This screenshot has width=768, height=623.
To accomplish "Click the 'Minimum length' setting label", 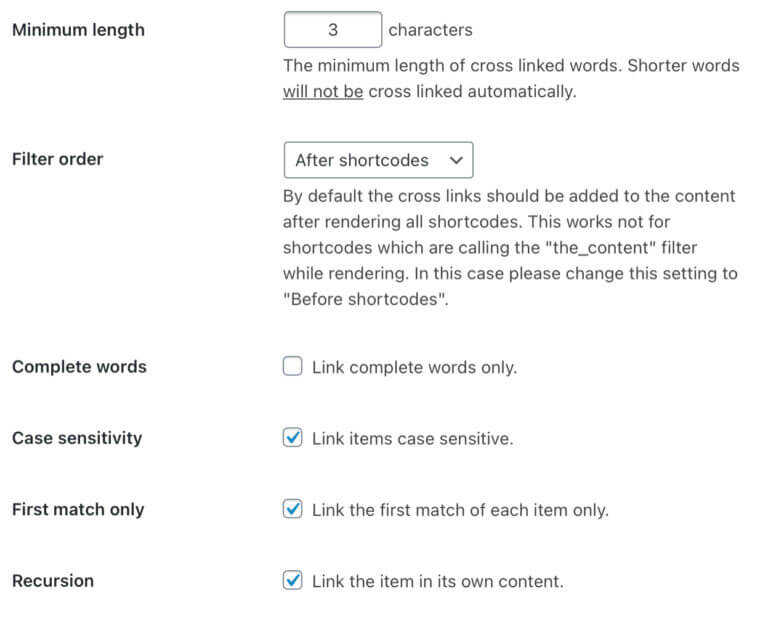I will pyautogui.click(x=78, y=30).
